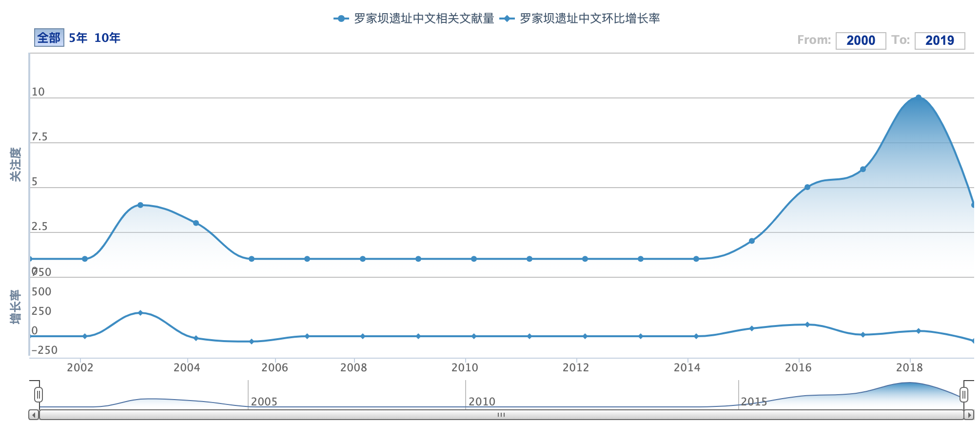
Task: Click the 2016 data point at value 5
Action: tap(807, 187)
